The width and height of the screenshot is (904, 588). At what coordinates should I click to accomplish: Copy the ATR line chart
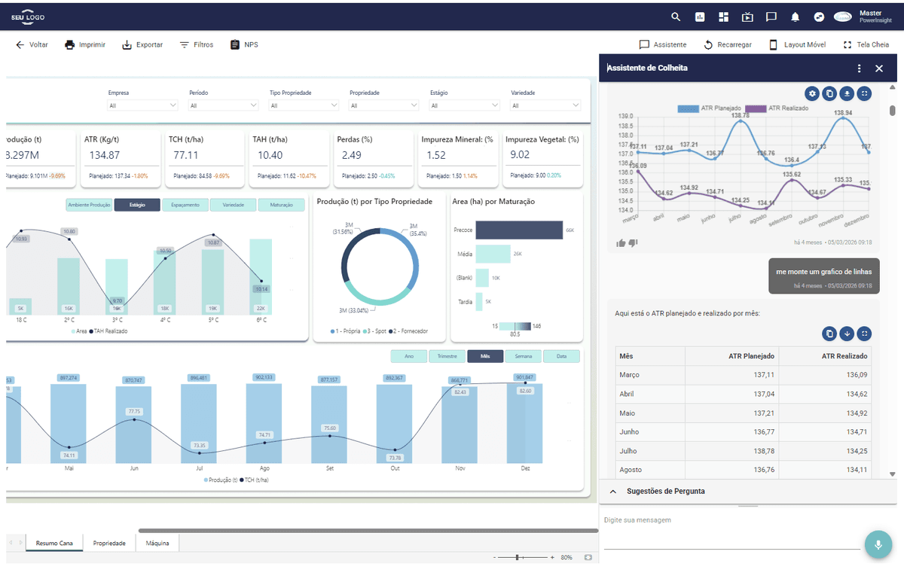[829, 93]
